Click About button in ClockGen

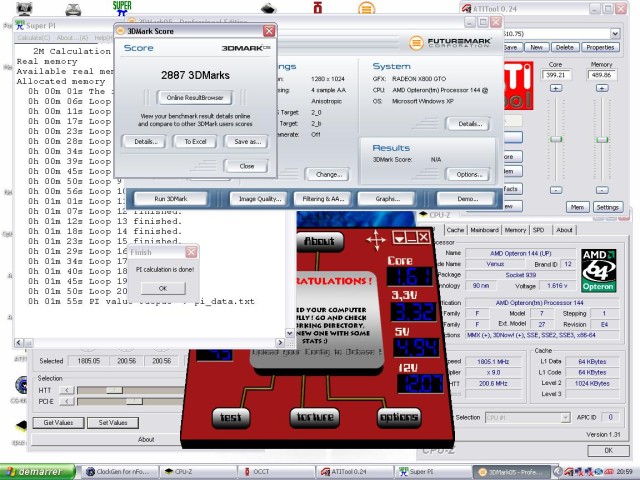[145, 440]
